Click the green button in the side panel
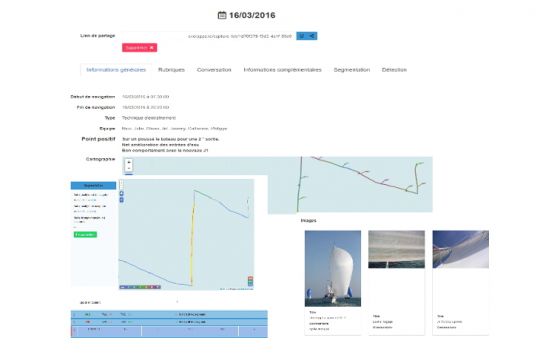The width and height of the screenshot is (540, 360). click(85, 235)
